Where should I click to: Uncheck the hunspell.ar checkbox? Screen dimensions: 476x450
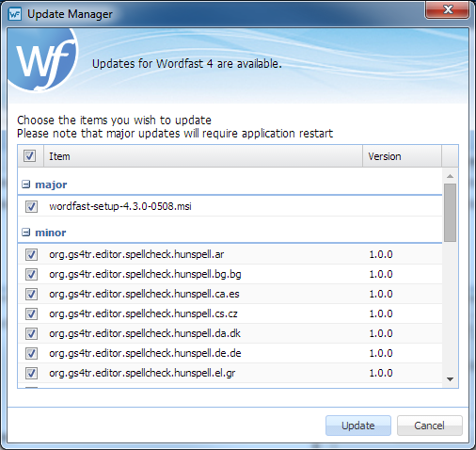coord(31,254)
